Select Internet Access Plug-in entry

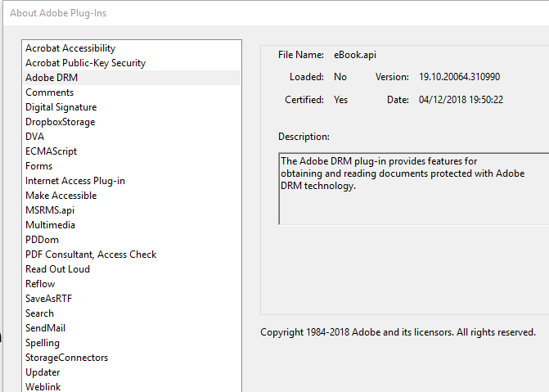coord(75,181)
